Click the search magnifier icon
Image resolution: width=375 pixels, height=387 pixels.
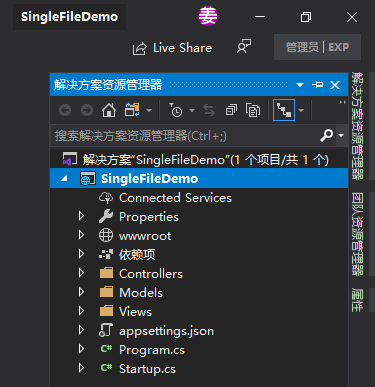[x=326, y=135]
